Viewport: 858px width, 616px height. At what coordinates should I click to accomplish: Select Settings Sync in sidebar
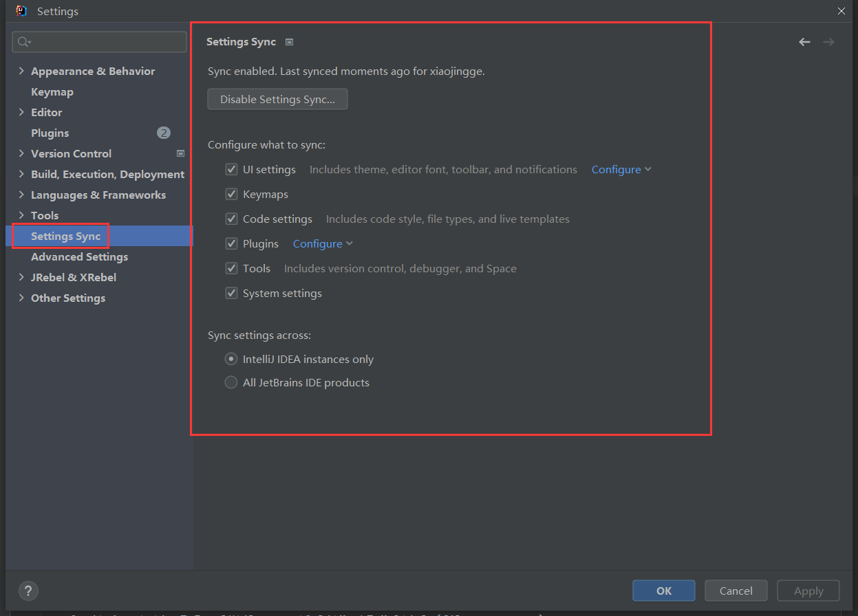pos(66,236)
